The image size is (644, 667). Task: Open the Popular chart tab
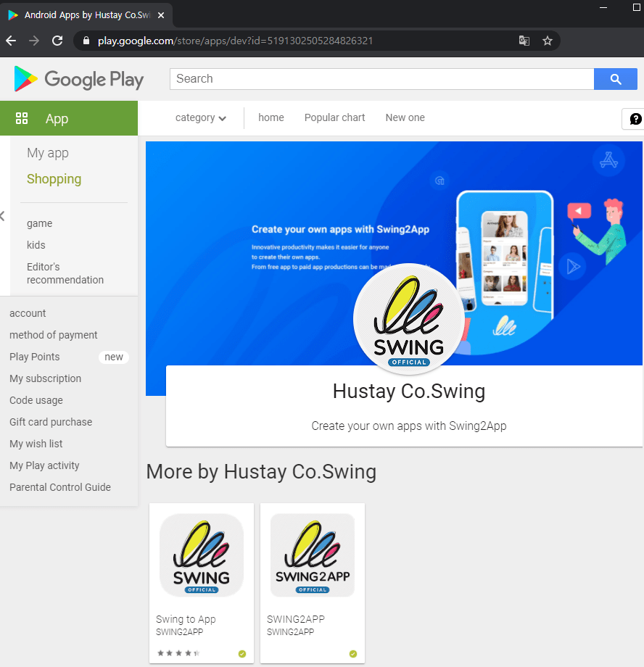pyautogui.click(x=334, y=118)
